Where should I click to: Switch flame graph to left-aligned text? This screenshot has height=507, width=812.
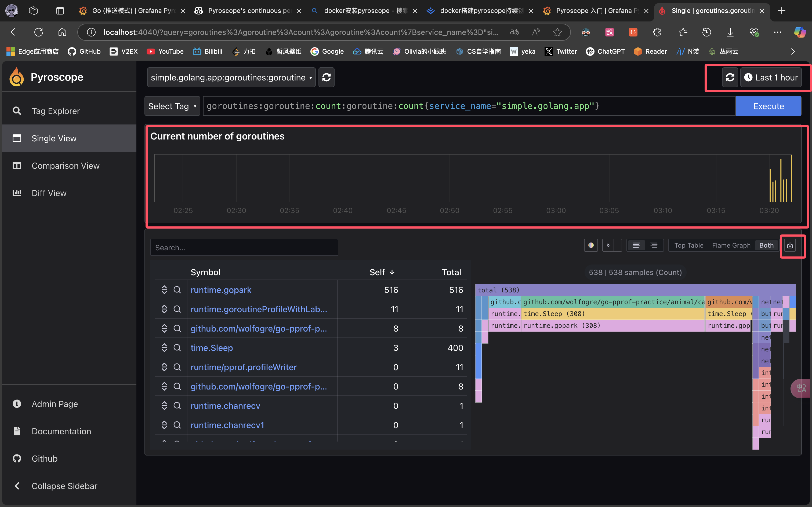click(636, 245)
